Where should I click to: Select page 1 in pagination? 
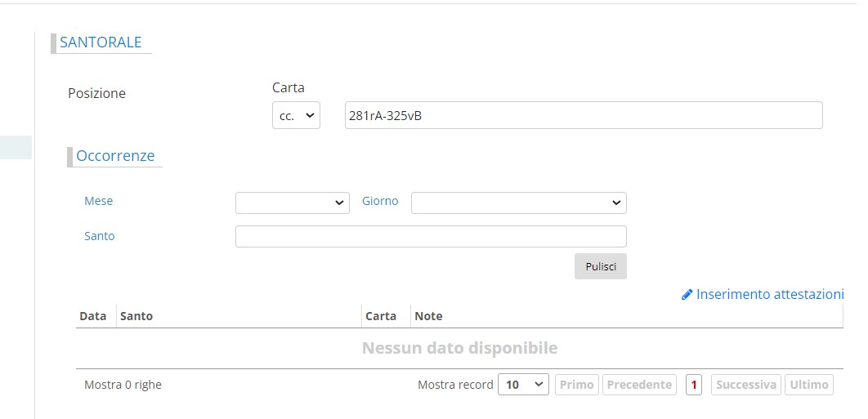click(x=694, y=385)
